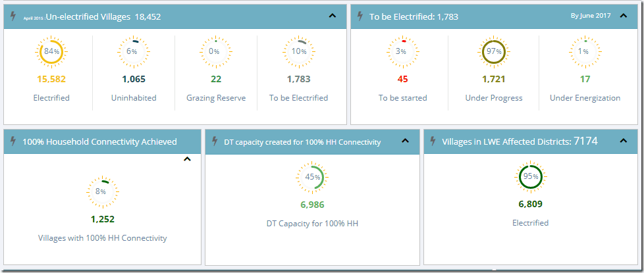Click the lightning bolt icon in To be Electrified header
The width and height of the screenshot is (644, 273).
[360, 16]
